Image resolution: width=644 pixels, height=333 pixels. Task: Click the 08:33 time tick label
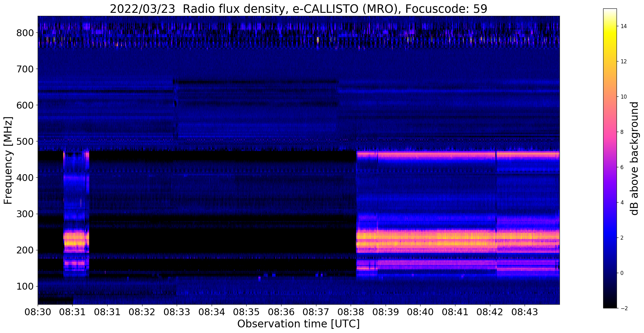click(x=177, y=312)
